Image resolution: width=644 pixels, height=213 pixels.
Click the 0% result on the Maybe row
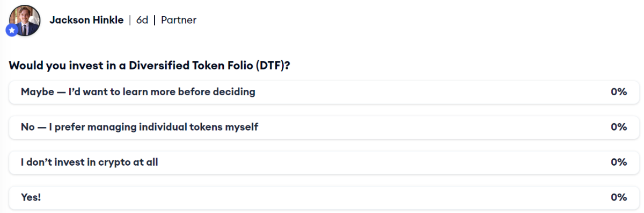click(x=619, y=92)
